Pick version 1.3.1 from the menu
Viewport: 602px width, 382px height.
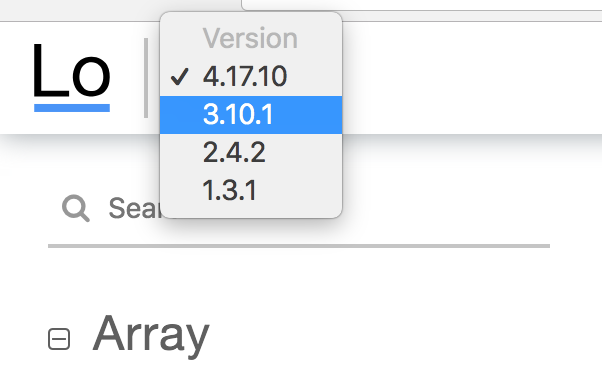pyautogui.click(x=251, y=190)
